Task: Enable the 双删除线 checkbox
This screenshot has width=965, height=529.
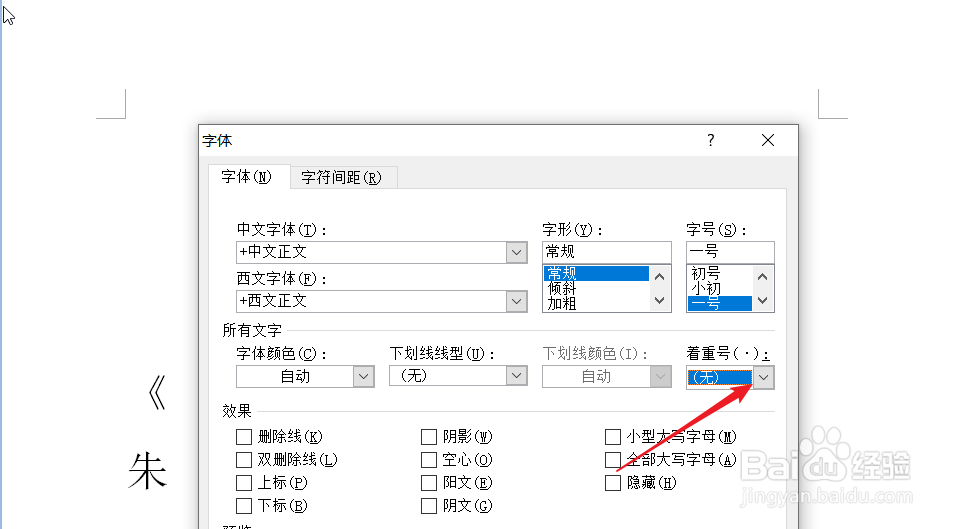Action: (244, 460)
